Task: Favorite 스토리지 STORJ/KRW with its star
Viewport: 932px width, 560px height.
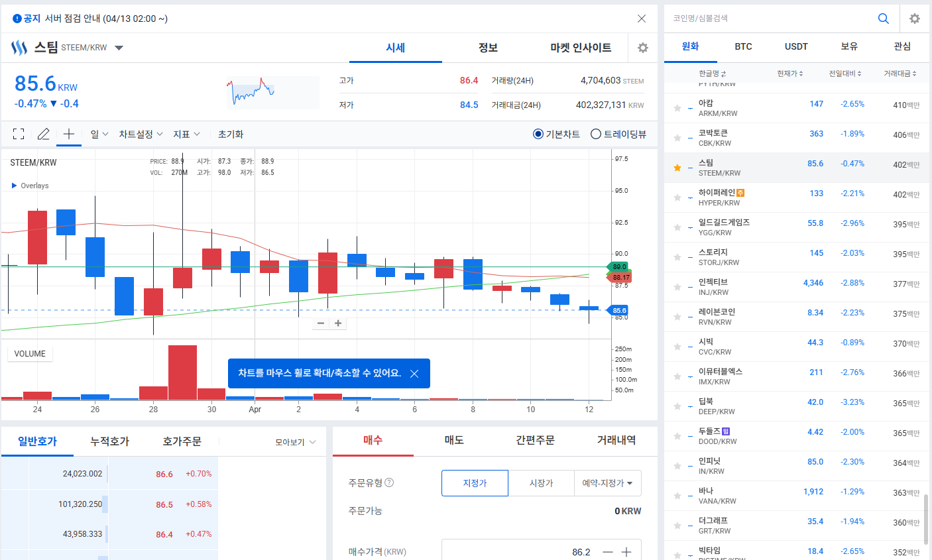Action: (x=677, y=257)
